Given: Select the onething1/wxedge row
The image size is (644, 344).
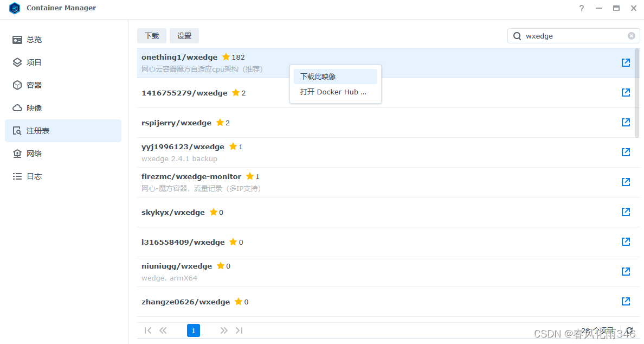Looking at the screenshot, I should pos(386,63).
